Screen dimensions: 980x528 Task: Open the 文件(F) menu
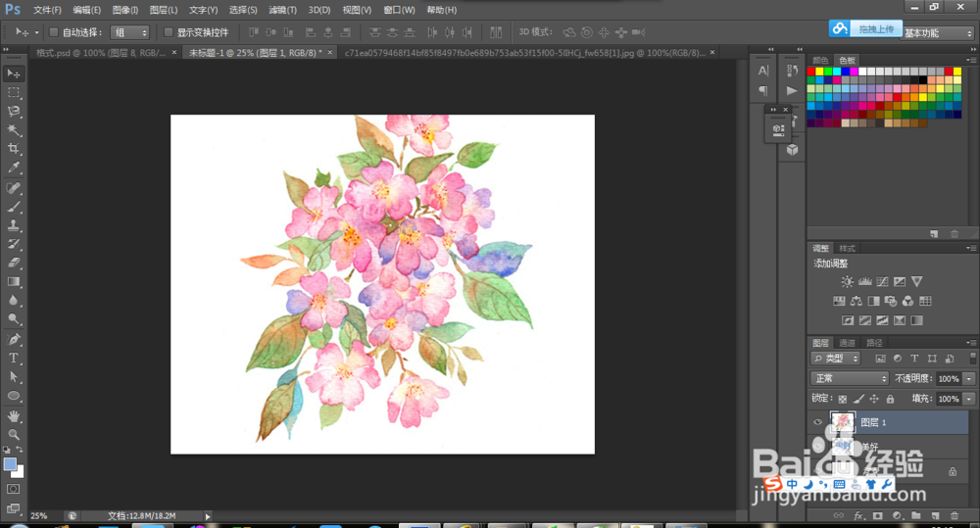coord(47,10)
